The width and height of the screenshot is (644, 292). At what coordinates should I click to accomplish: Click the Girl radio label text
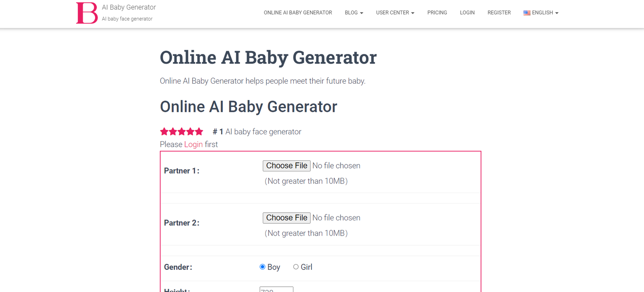coord(306,267)
